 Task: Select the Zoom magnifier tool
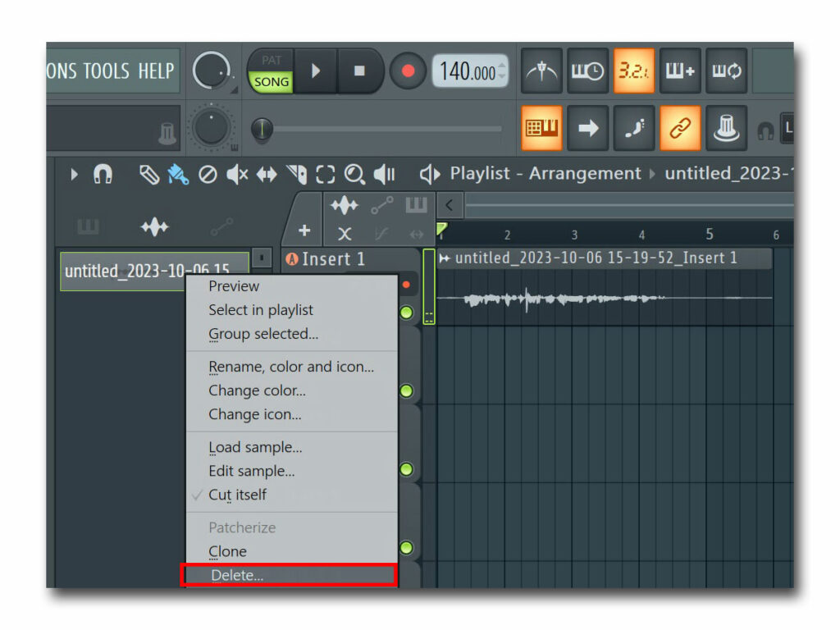point(354,175)
